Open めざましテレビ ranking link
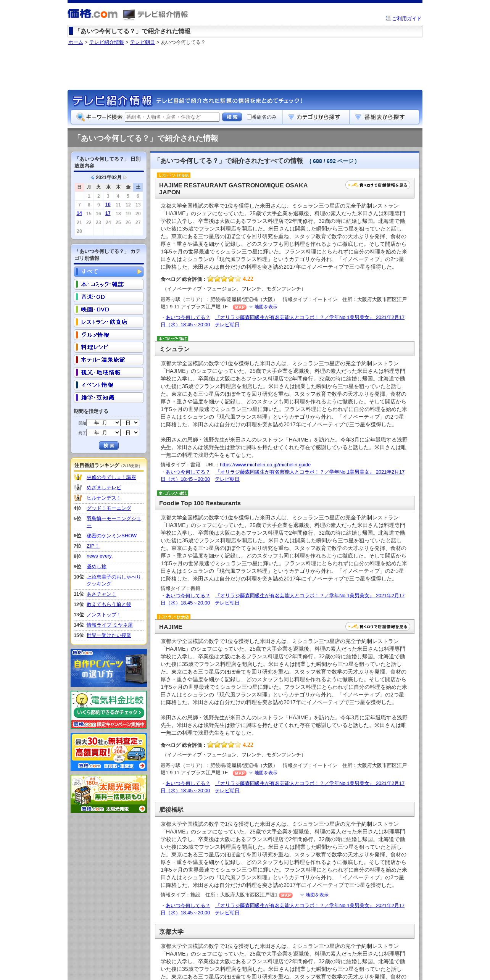The height and width of the screenshot is (980, 490). coord(104,488)
